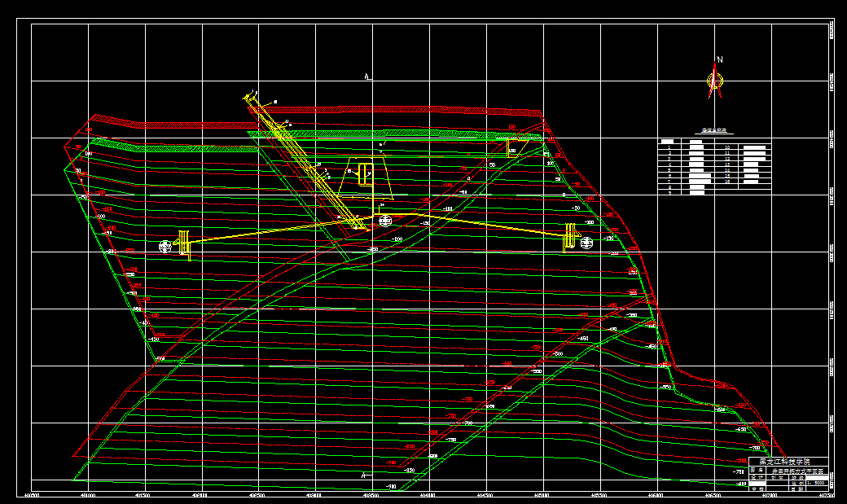This screenshot has height=504, width=847.
Task: Select row number 10 in the legend table
Action: click(727, 147)
